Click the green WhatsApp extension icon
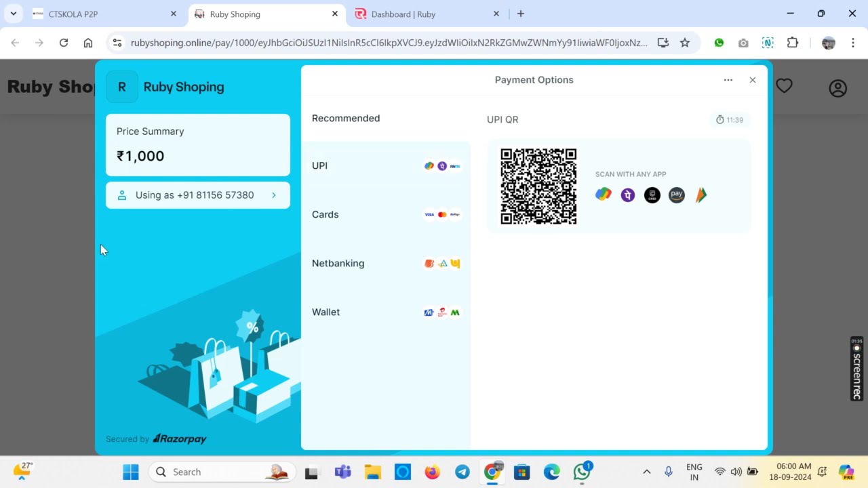 coord(719,43)
